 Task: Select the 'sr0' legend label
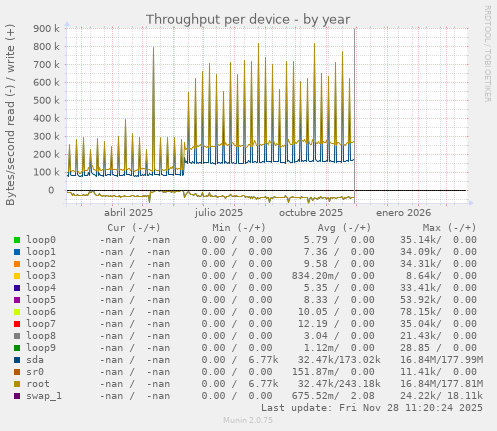(35, 372)
